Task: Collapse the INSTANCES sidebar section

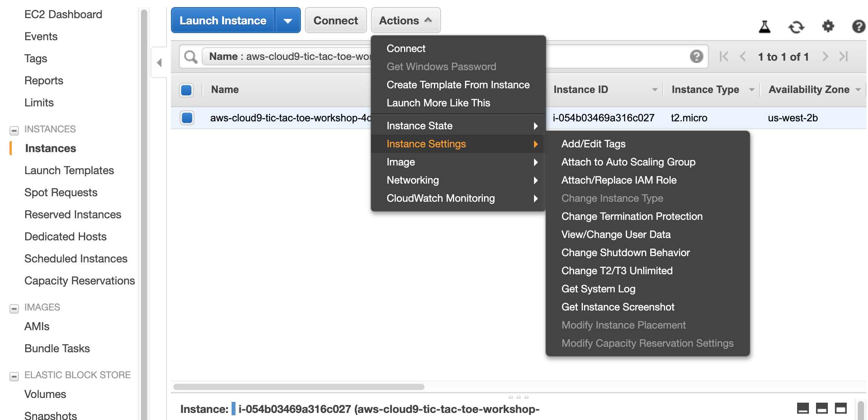Action: coord(14,130)
